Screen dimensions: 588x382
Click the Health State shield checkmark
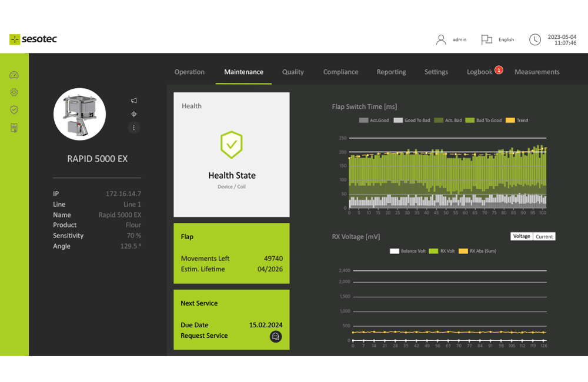click(231, 145)
